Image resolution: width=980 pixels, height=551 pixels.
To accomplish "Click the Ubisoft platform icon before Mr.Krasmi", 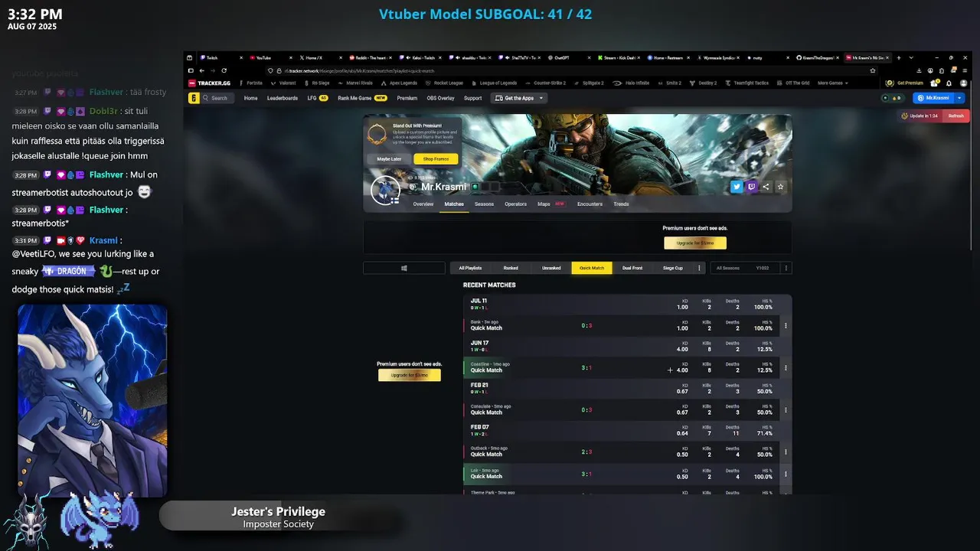I will click(413, 187).
